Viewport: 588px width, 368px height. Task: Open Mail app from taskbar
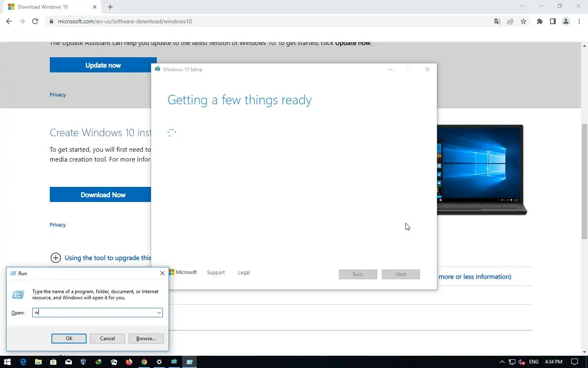tap(68, 362)
